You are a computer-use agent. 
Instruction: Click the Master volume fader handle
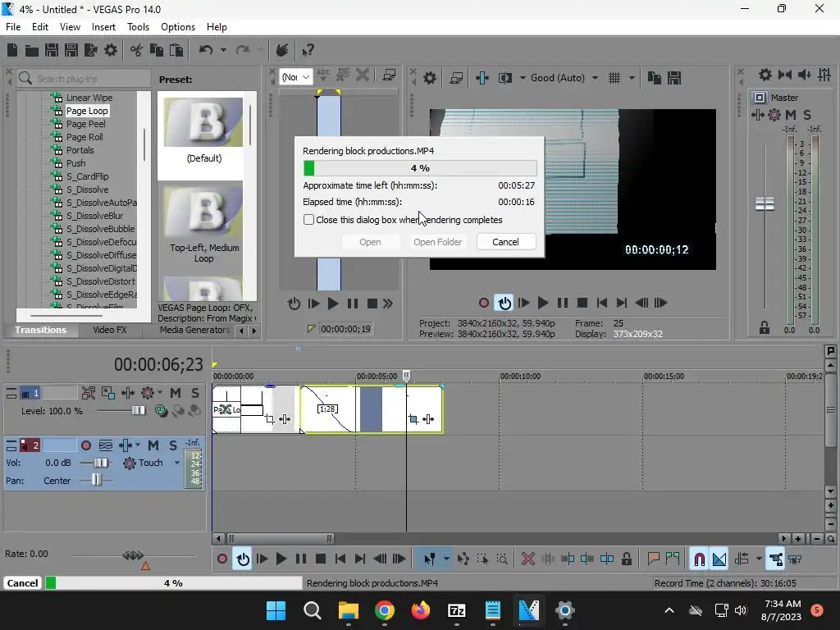(x=765, y=203)
